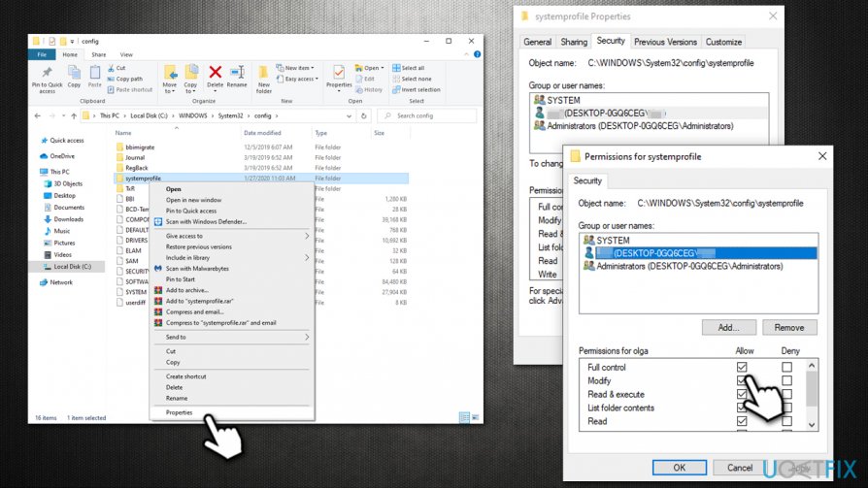The image size is (868, 489).
Task: Click the Refresh button by address bar
Action: pos(364,115)
